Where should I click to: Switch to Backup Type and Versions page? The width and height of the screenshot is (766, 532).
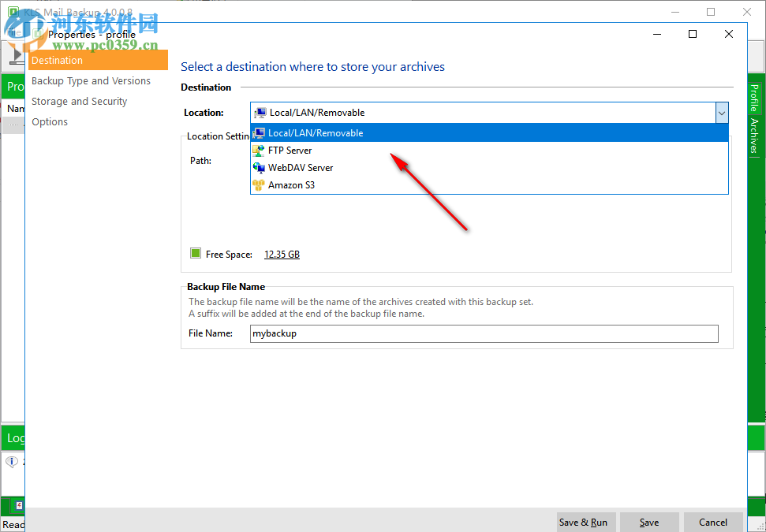tap(91, 80)
